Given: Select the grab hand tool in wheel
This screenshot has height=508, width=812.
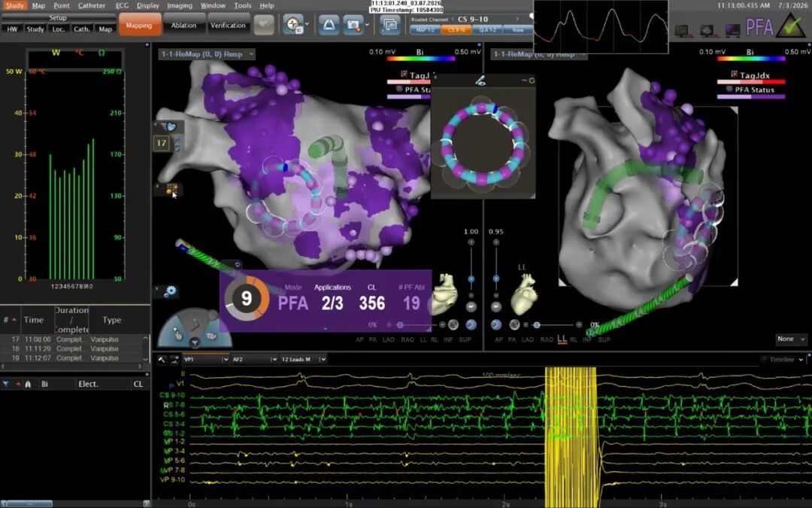Looking at the screenshot, I should [x=211, y=336].
